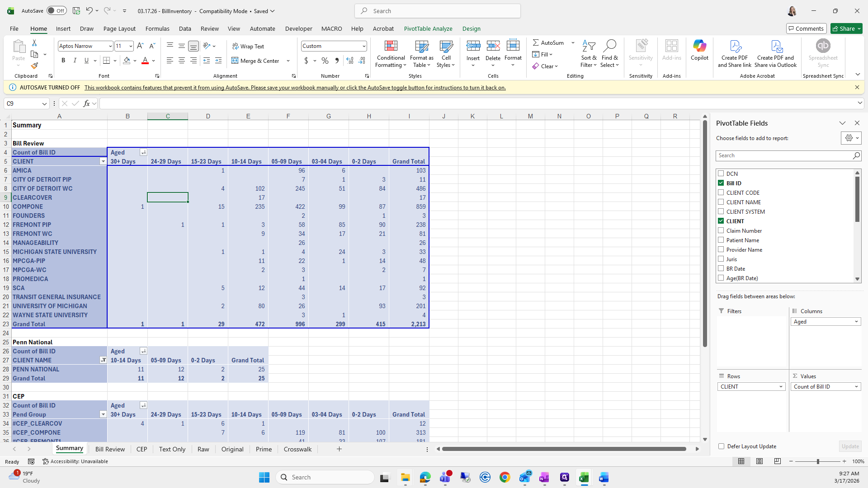Click the Format Painter icon
The width and height of the screenshot is (868, 488).
click(34, 66)
